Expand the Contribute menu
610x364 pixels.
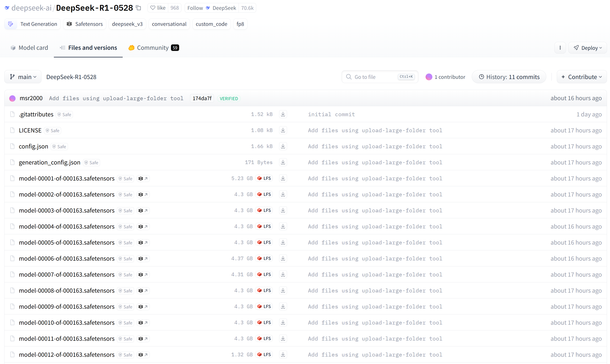coord(582,77)
